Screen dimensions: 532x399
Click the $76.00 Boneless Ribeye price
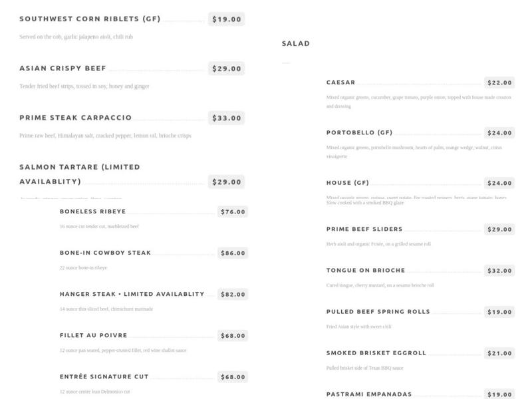coord(233,212)
